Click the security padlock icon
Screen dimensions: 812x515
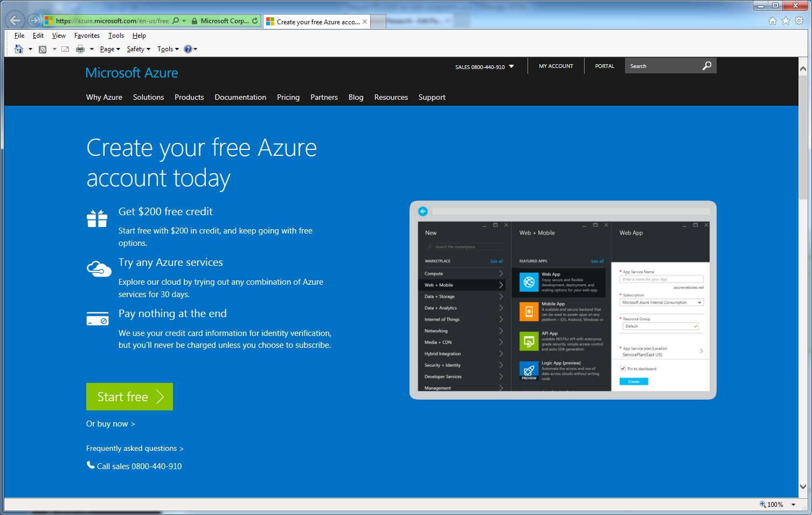click(x=195, y=21)
